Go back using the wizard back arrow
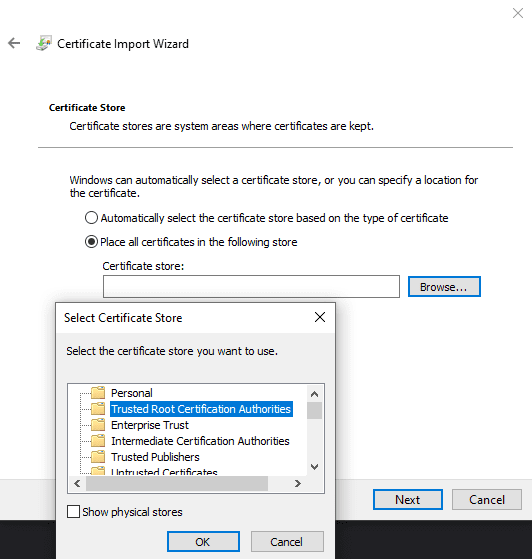This screenshot has height=559, width=532. coord(14,43)
